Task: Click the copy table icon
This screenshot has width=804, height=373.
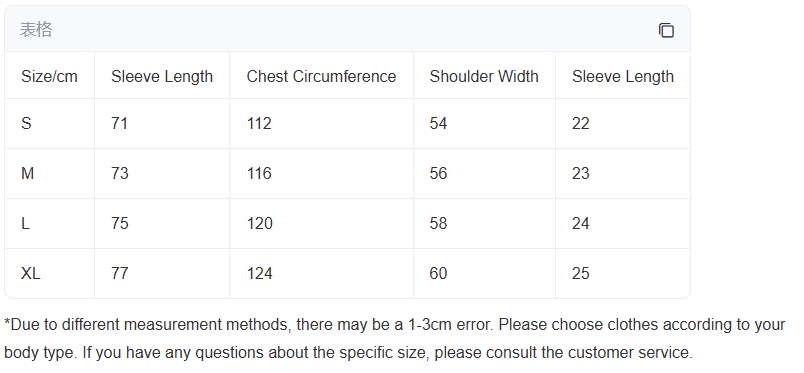Action: (x=666, y=30)
